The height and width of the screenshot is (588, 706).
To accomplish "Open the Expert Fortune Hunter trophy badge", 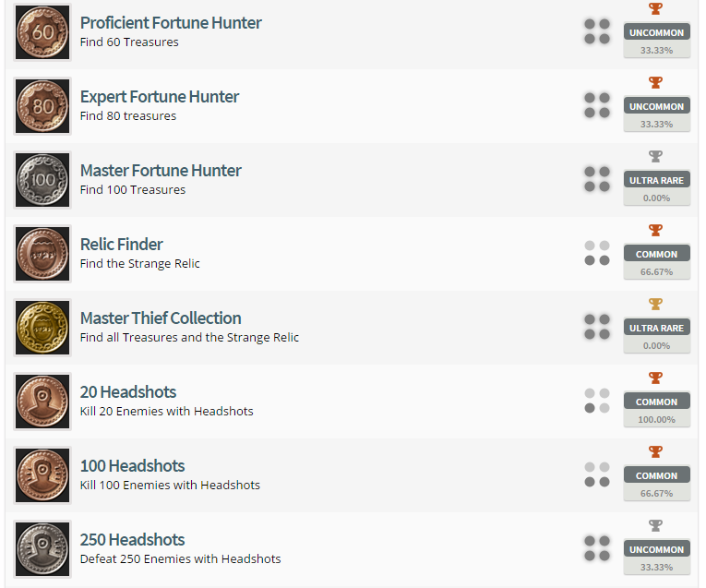I will coord(42,106).
